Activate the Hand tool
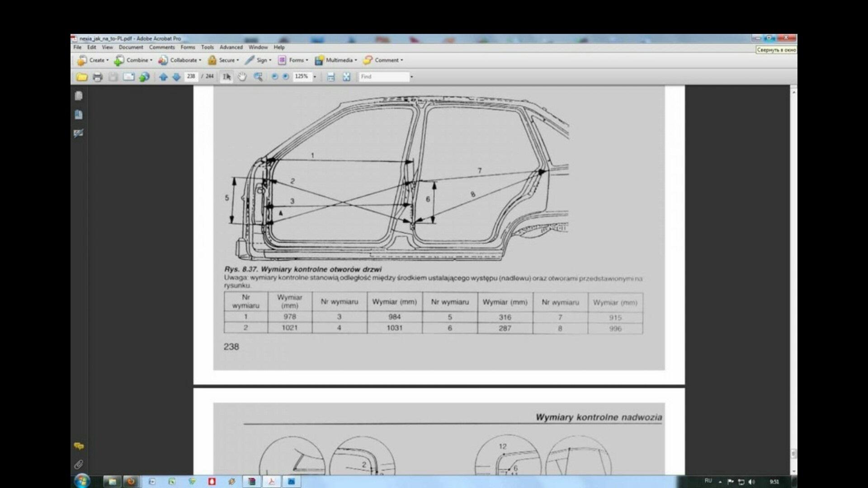This screenshot has height=488, width=868. pos(242,77)
